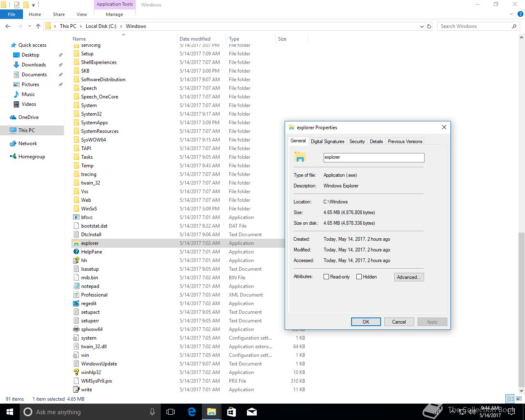Switch to Digital Signatures tab
Screen dimensions: 525x420
327,142
